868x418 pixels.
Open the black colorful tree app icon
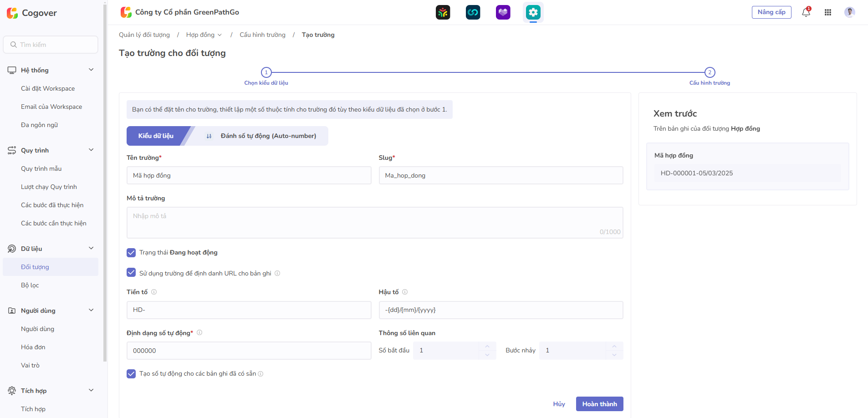click(443, 12)
